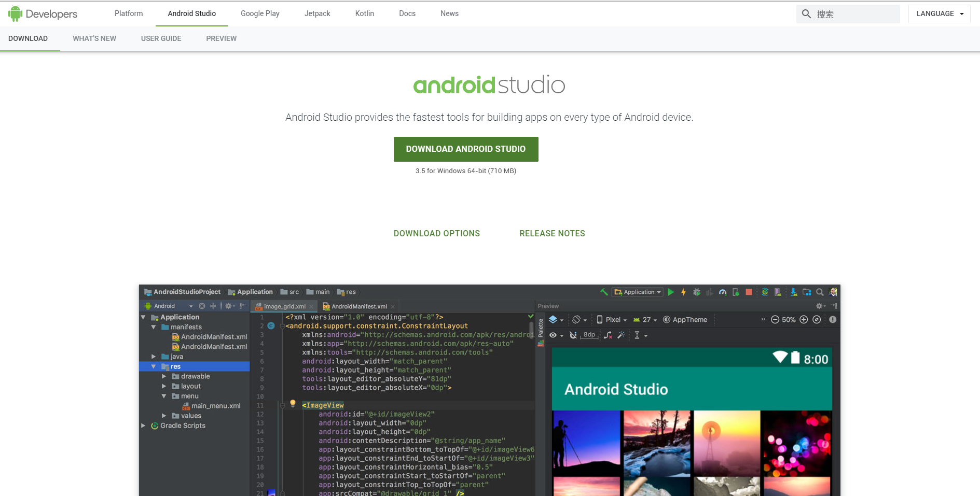Viewport: 980px width, 496px height.
Task: Open the Application run configuration dropdown
Action: (x=638, y=292)
